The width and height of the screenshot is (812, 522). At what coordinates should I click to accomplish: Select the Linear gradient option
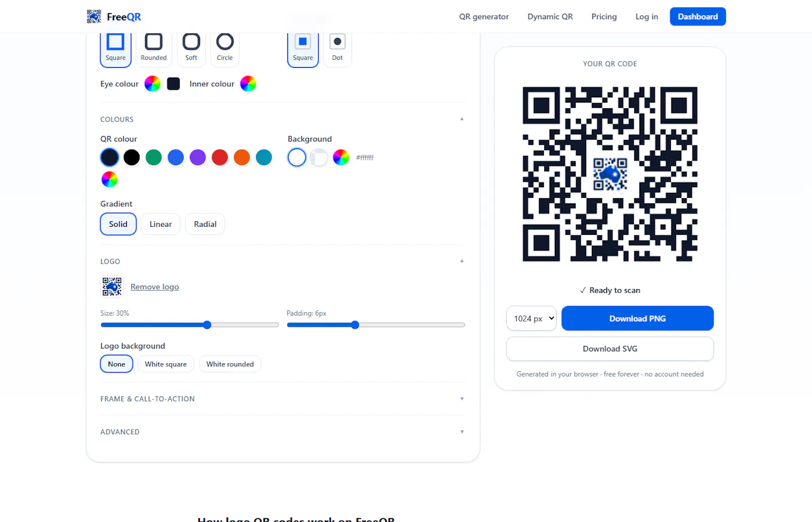tap(161, 224)
